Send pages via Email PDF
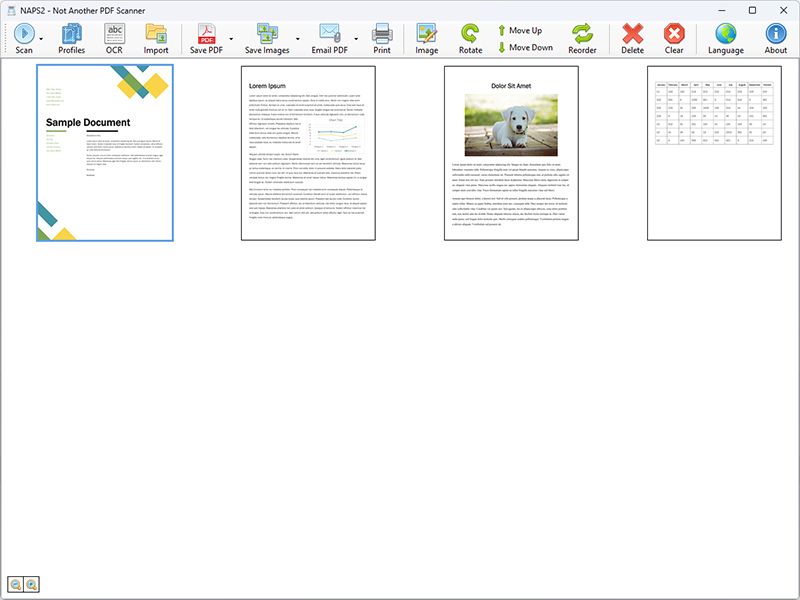800x600 pixels. [330, 39]
